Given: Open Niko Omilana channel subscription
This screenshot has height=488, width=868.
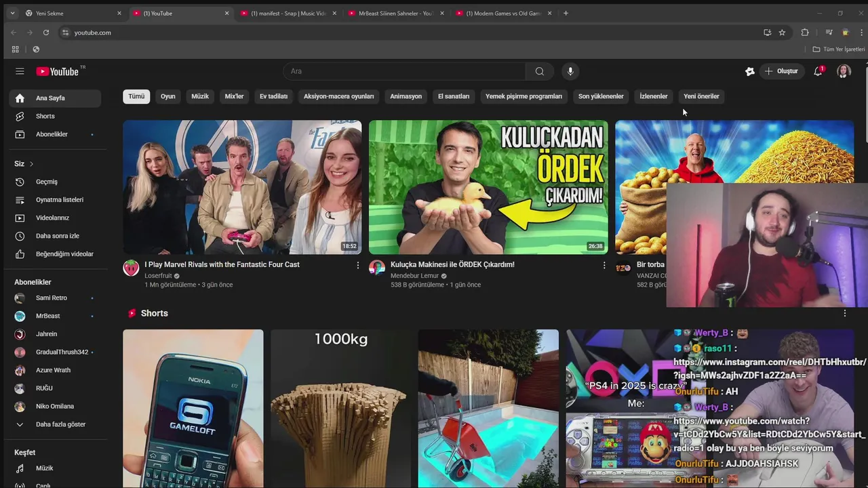Looking at the screenshot, I should pos(55,406).
